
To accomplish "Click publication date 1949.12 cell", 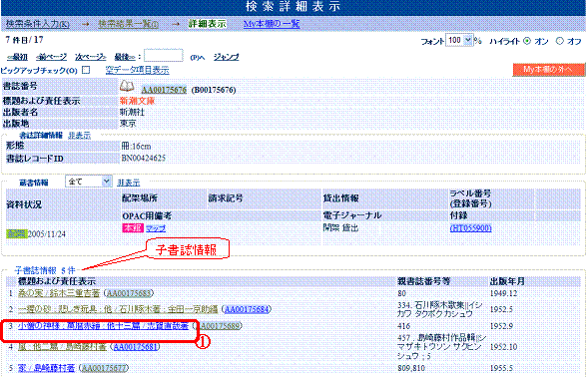I will tap(502, 293).
